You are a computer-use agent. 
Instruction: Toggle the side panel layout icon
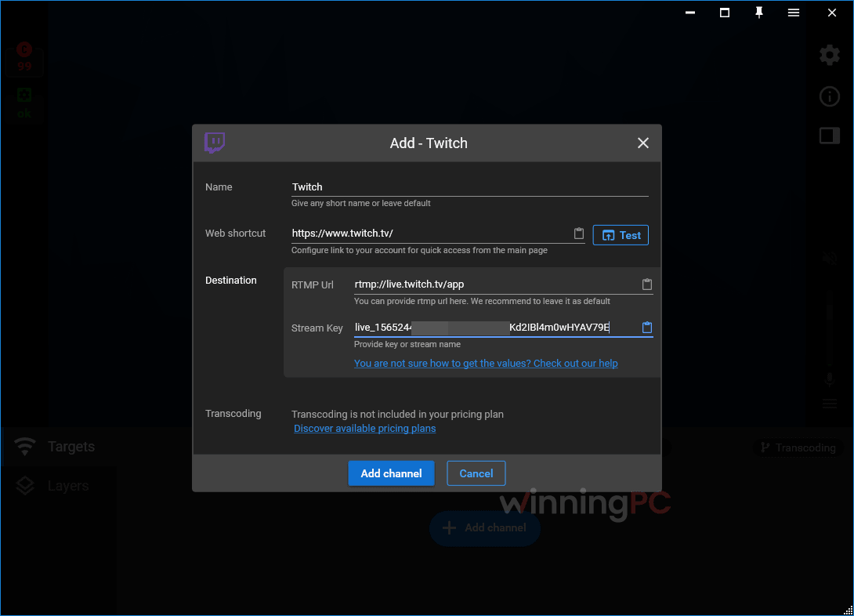point(830,136)
